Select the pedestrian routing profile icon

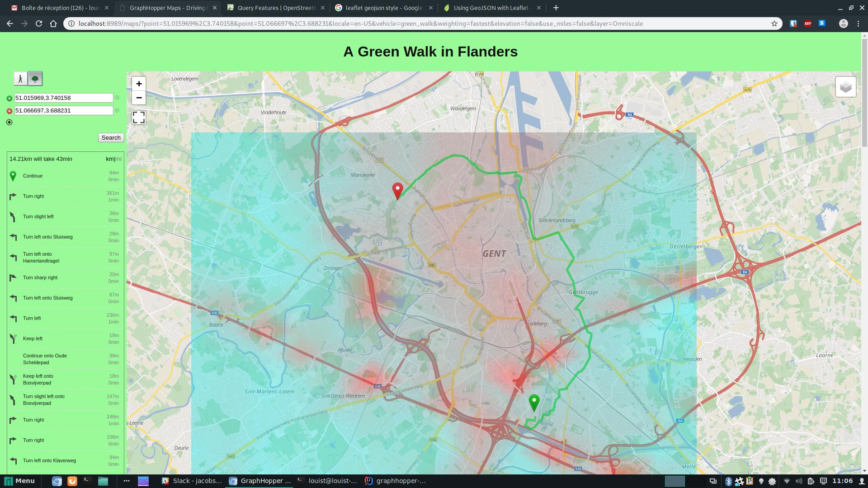[x=20, y=78]
